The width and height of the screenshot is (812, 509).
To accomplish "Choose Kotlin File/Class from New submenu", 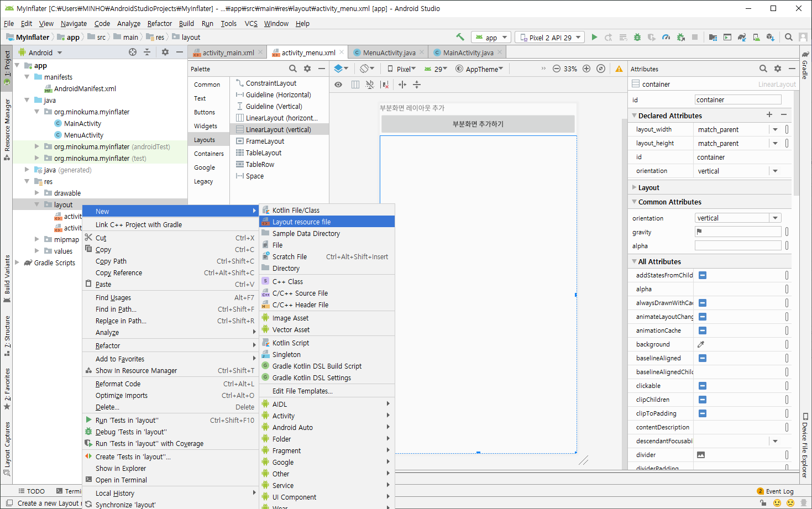I will 327,210.
